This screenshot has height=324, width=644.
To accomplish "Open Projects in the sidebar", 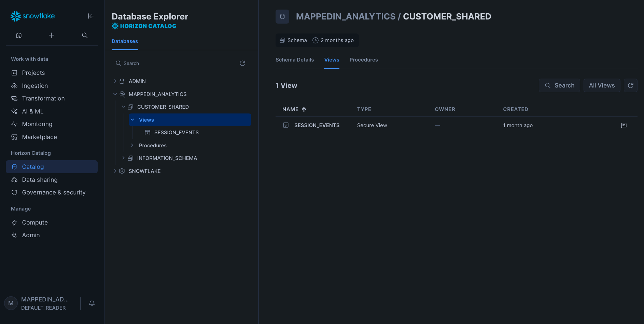I will tap(52, 73).
